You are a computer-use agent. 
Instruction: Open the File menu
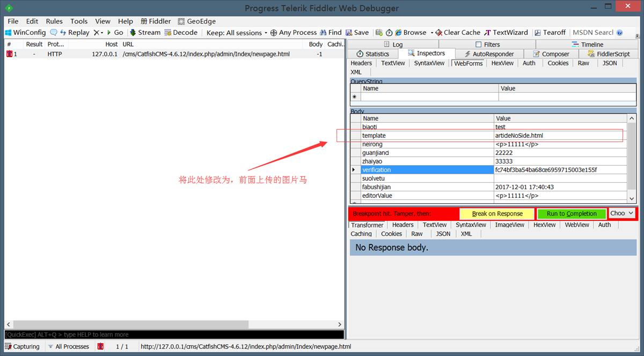(x=13, y=21)
